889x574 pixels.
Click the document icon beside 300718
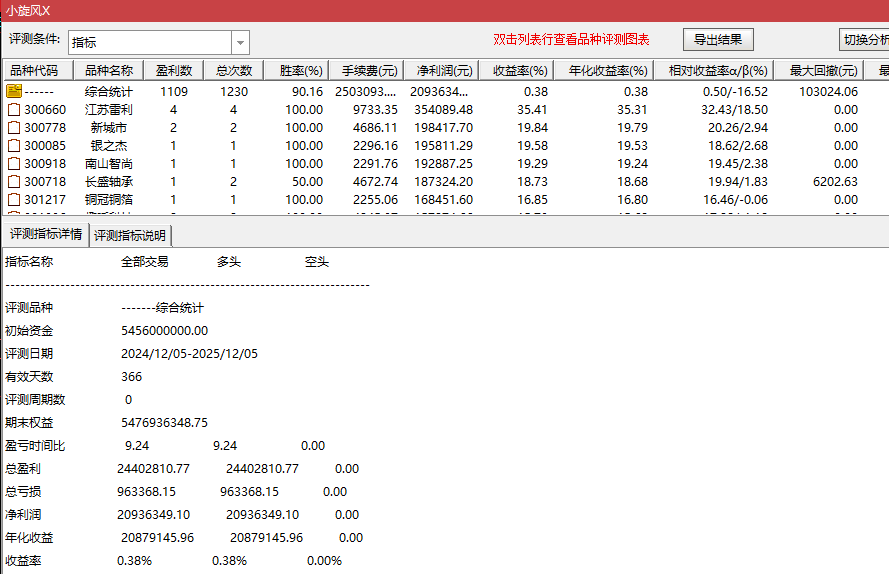pyautogui.click(x=14, y=182)
